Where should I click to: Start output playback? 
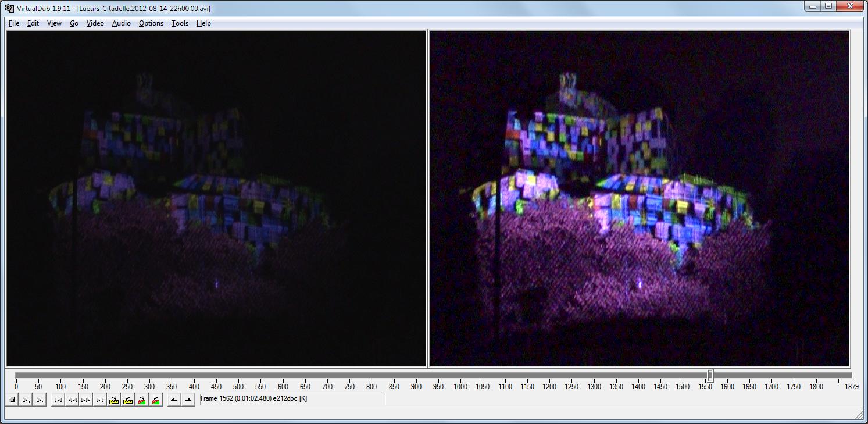(40, 400)
